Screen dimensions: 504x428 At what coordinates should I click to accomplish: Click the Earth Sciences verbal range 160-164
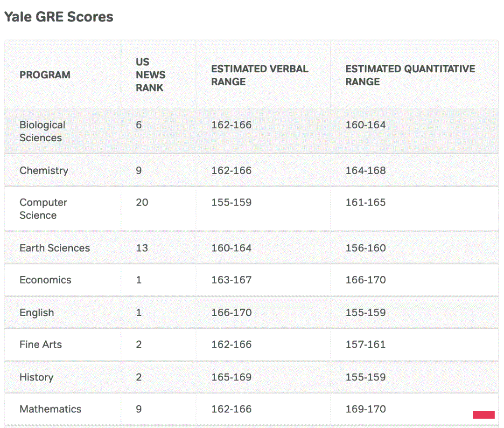pos(231,248)
